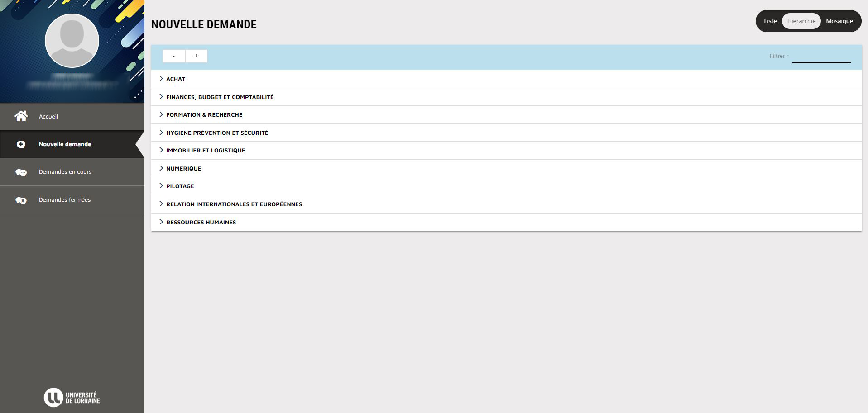Expand all categories with plus button
This screenshot has height=413, width=868.
tap(196, 56)
